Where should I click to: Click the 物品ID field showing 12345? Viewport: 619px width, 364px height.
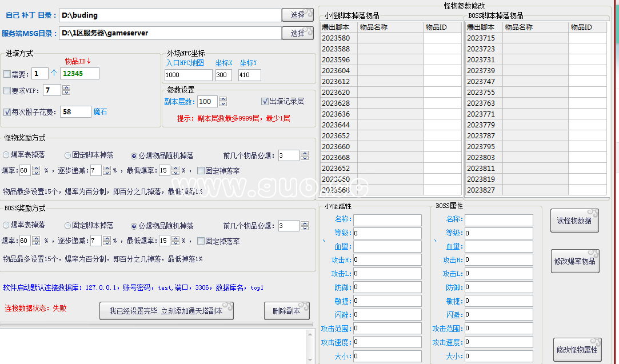click(x=79, y=74)
